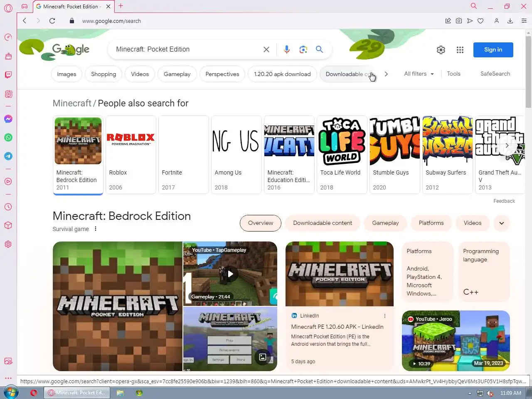
Task: Open the profile person icon in address bar
Action: [x=496, y=21]
